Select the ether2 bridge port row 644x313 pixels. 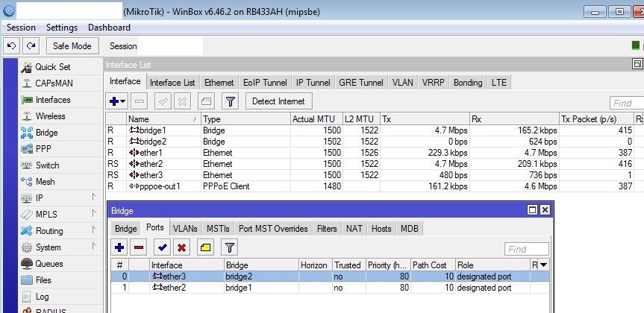coord(330,288)
